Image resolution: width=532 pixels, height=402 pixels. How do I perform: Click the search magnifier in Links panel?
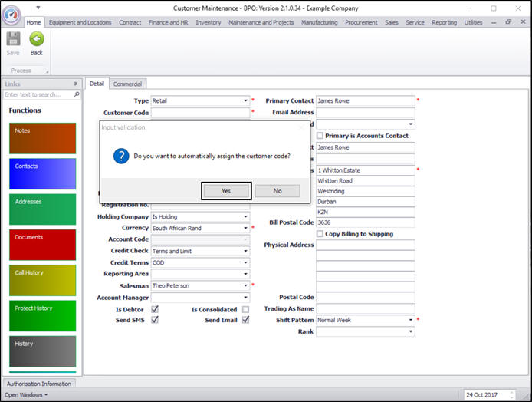click(77, 94)
